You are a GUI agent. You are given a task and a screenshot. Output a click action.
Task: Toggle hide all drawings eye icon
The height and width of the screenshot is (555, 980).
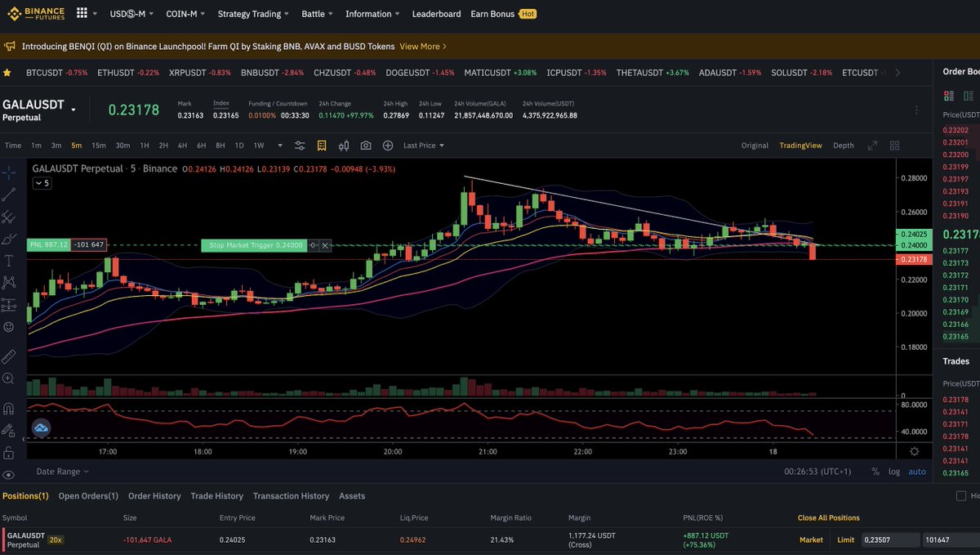click(x=9, y=474)
